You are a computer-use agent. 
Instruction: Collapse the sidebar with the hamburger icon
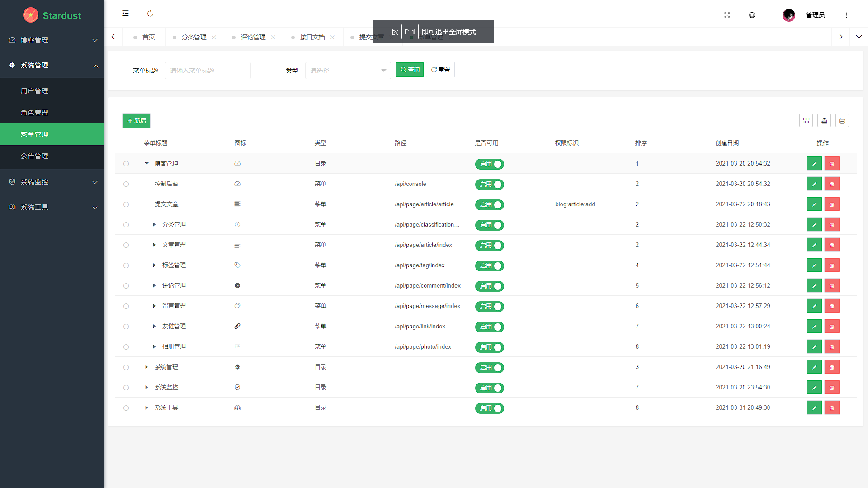pos(125,14)
